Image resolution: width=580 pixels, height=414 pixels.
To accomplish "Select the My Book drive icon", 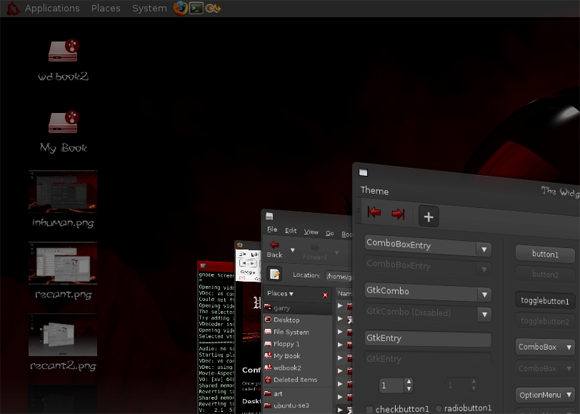I will [63, 122].
